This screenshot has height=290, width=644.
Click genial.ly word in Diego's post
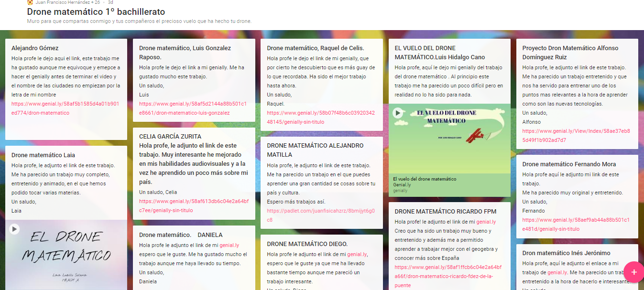tap(357, 254)
